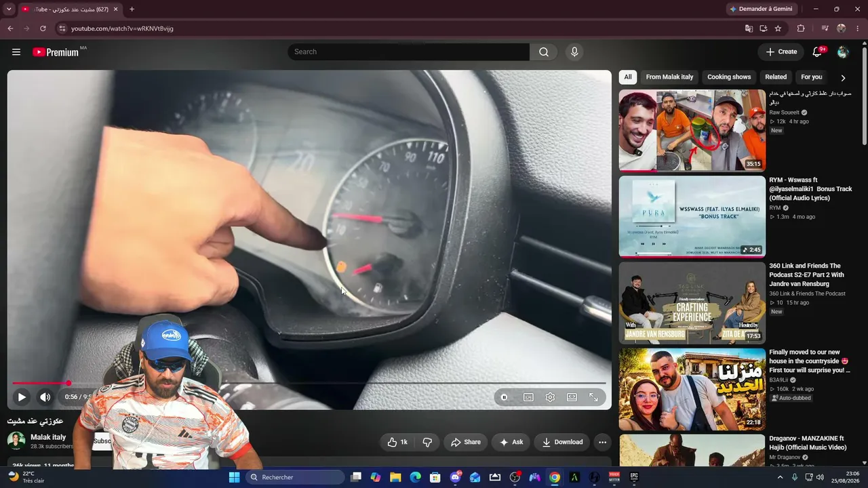Show hidden system tray icons
868x488 pixels.
(x=780, y=477)
